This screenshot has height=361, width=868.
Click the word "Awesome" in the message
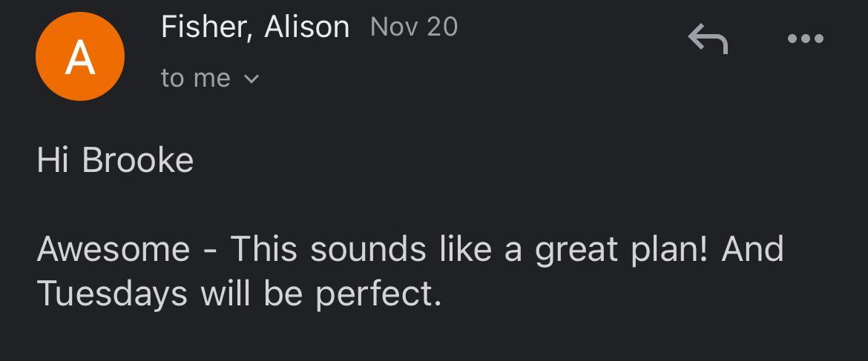[114, 249]
